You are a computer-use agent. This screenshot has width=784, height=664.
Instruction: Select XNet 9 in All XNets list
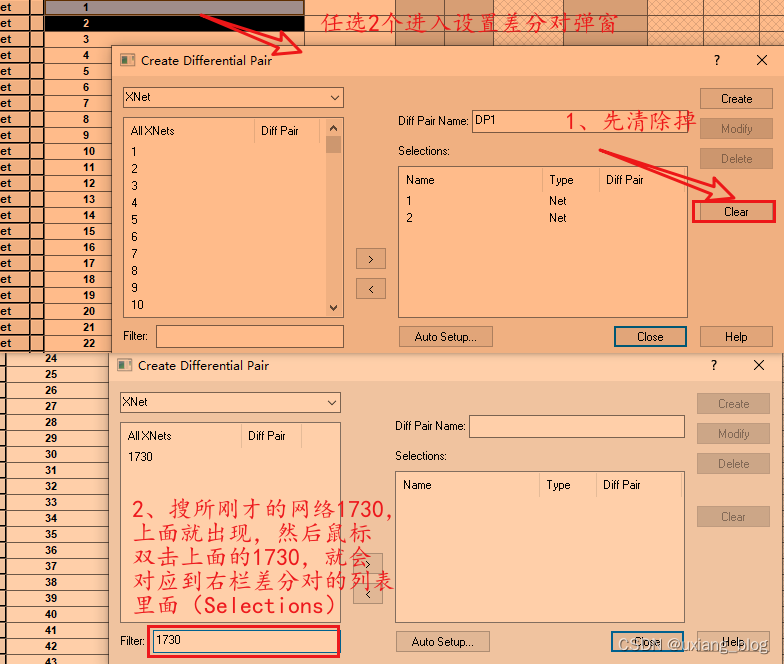pyautogui.click(x=134, y=288)
